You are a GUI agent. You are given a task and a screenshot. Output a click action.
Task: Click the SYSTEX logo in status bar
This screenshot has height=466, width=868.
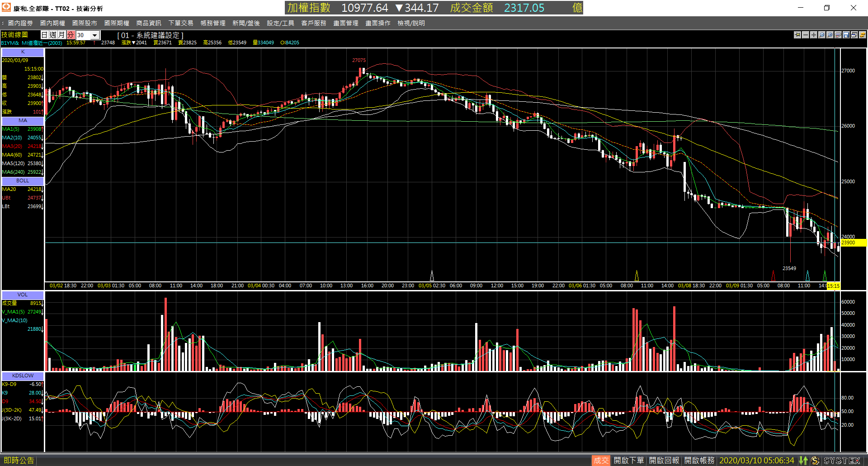pos(842,461)
